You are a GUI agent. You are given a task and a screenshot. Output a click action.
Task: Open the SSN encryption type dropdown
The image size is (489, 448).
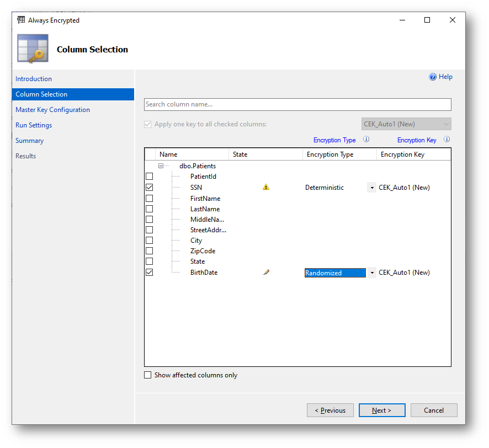point(372,188)
